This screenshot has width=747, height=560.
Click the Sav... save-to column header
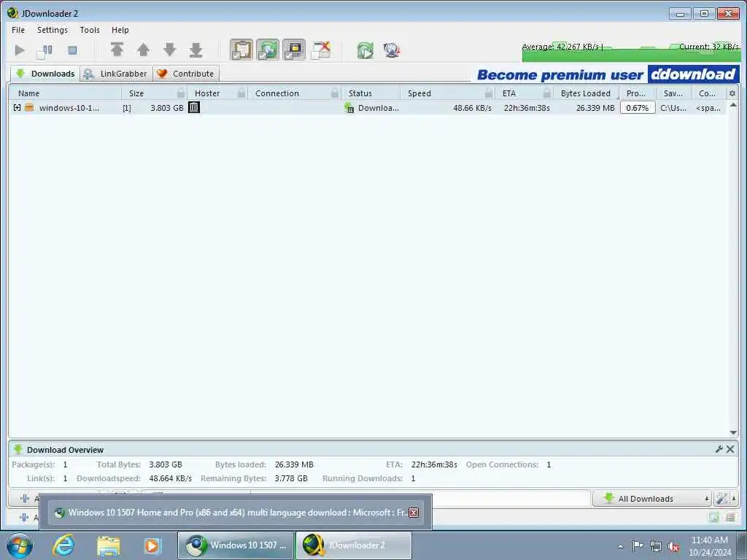point(673,93)
